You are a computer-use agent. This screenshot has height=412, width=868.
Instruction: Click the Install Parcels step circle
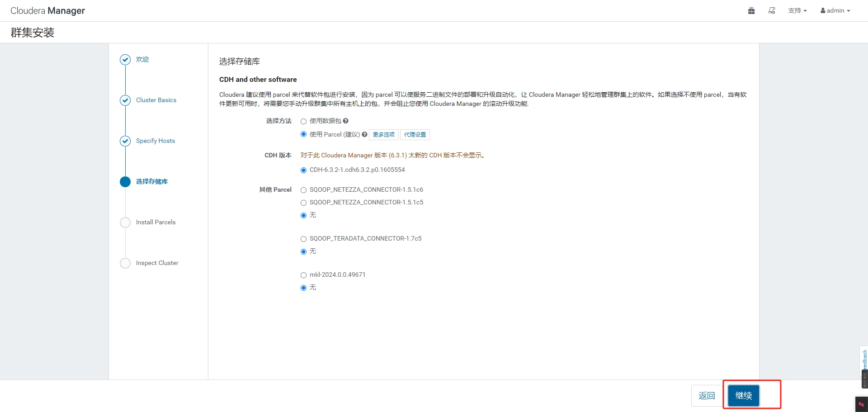tap(125, 223)
